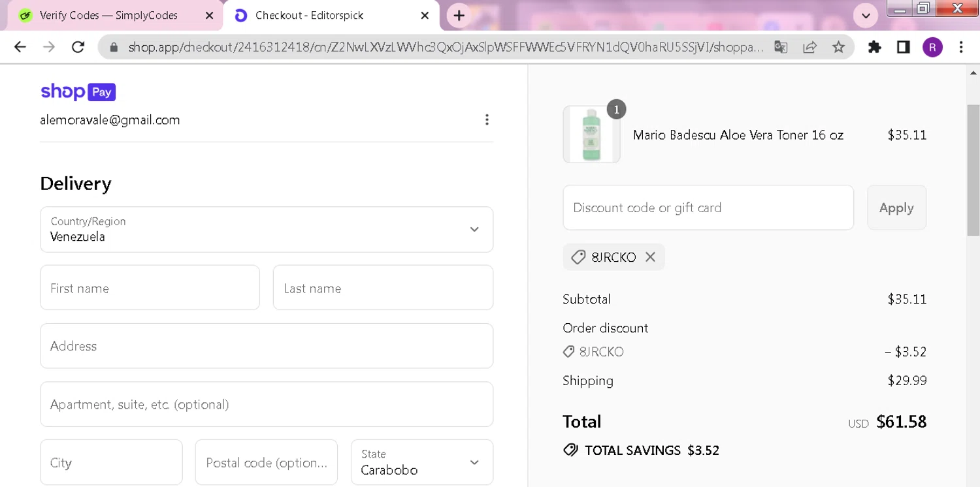
Task: Switch to the Verify Codes SimplyCodes tab
Action: pyautogui.click(x=108, y=16)
